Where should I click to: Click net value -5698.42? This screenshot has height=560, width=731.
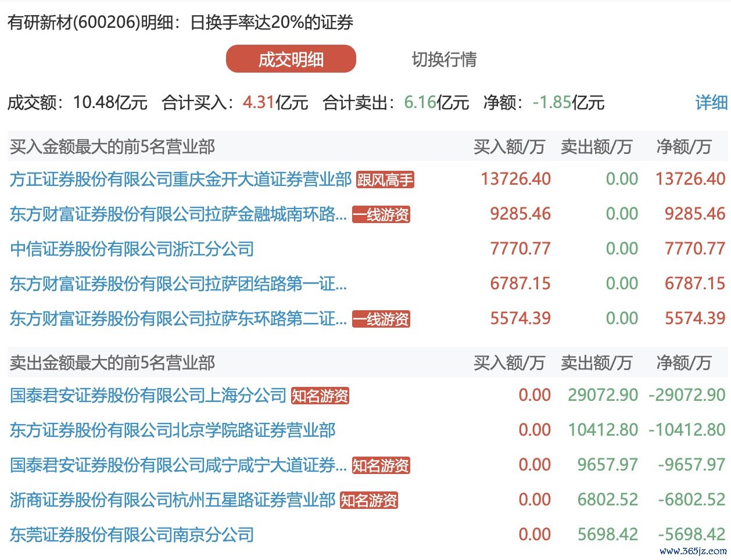(692, 534)
